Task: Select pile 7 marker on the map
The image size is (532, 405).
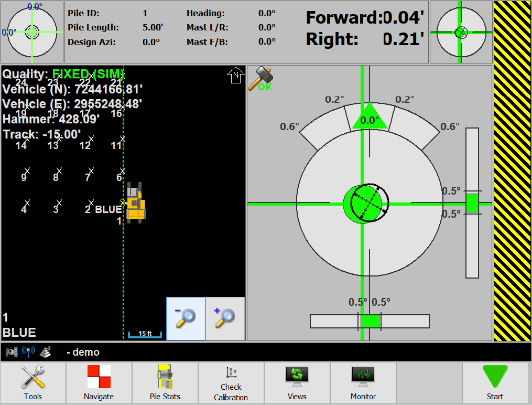Action: pos(91,172)
